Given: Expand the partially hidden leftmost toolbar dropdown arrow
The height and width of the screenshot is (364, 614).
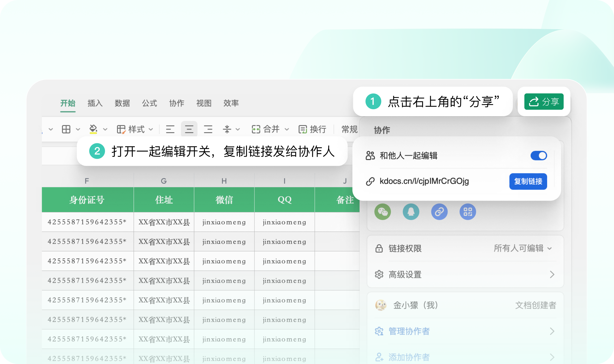Looking at the screenshot, I should coord(51,129).
